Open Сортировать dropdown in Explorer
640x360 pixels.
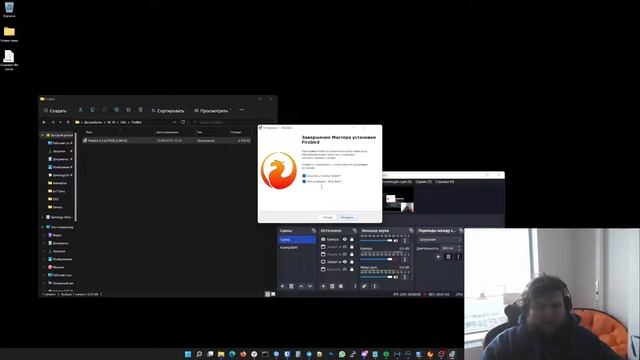coord(168,110)
